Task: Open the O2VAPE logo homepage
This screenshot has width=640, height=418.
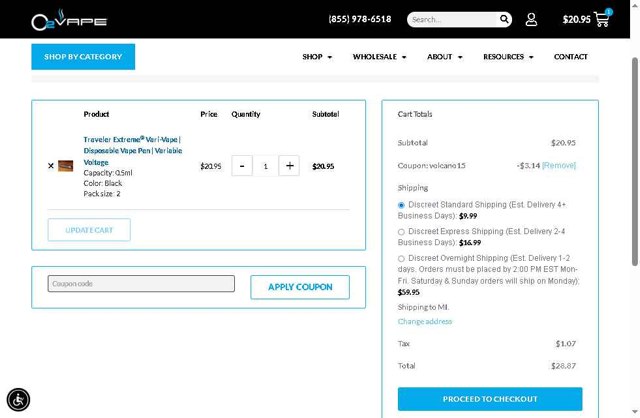Action: [69, 20]
